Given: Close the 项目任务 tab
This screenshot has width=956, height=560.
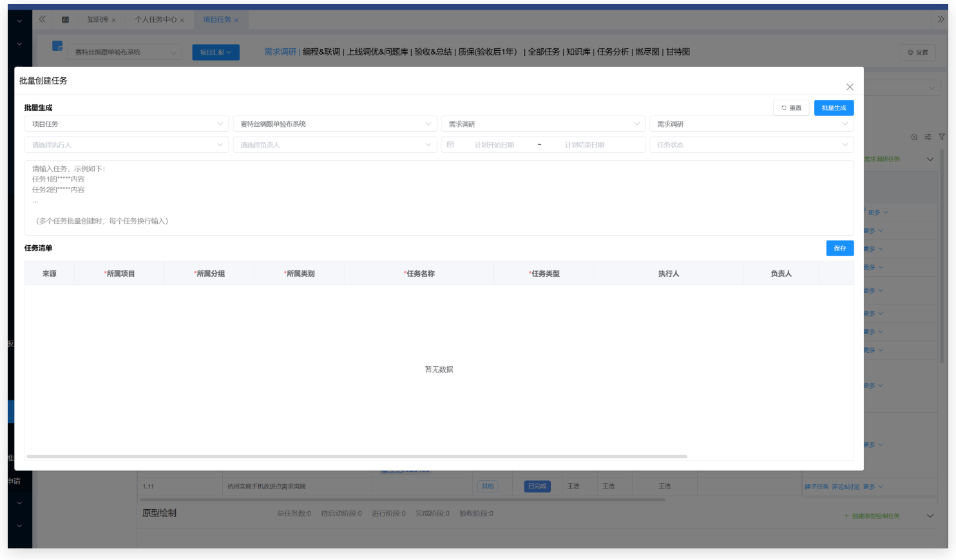Looking at the screenshot, I should click(236, 20).
